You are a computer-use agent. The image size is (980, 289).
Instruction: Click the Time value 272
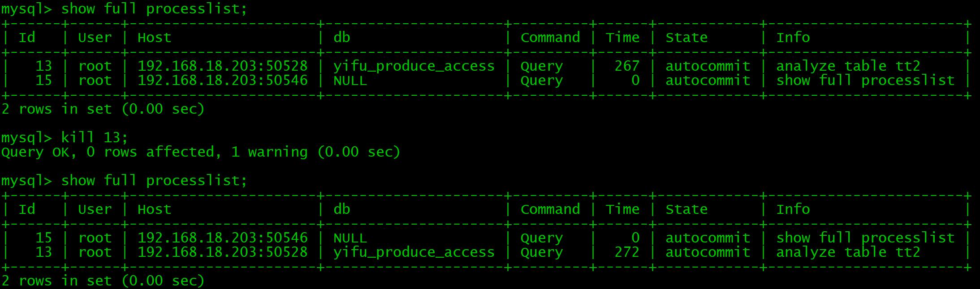pyautogui.click(x=627, y=252)
